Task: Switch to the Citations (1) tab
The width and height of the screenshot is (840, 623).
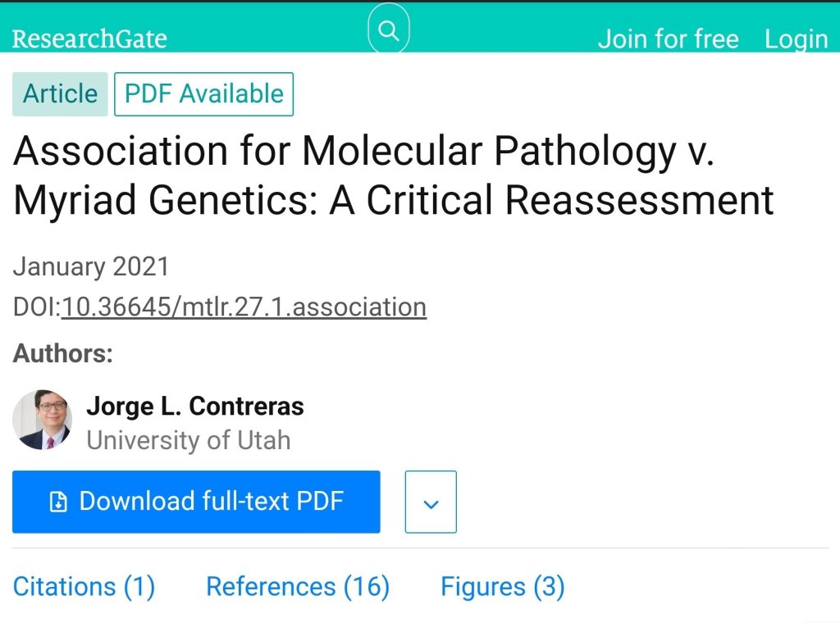Action: [84, 587]
